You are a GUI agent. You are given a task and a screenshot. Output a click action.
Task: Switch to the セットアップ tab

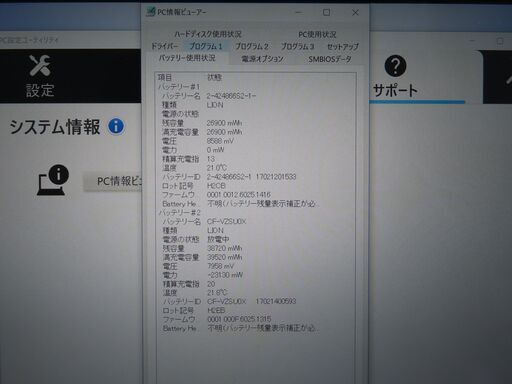click(x=343, y=47)
